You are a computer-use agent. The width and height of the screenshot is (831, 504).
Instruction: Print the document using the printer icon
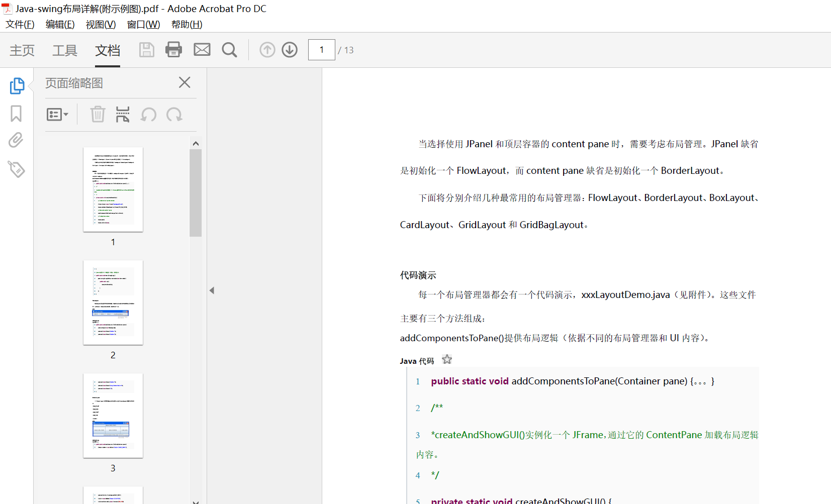point(174,49)
